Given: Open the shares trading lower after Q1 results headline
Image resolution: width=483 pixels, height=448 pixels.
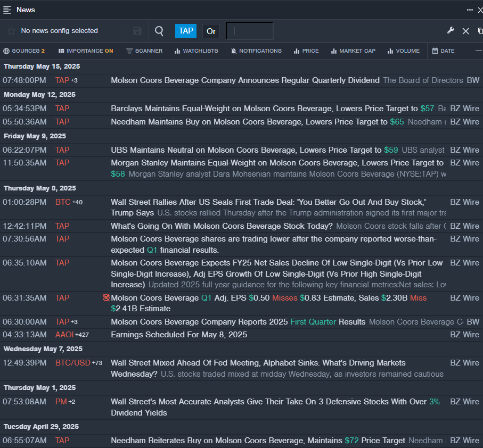Looking at the screenshot, I should pos(274,244).
